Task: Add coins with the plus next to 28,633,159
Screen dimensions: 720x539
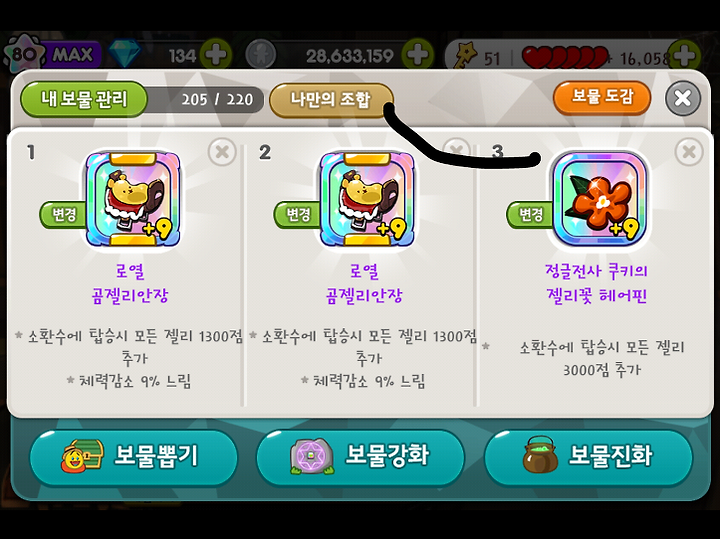Action: pyautogui.click(x=417, y=56)
